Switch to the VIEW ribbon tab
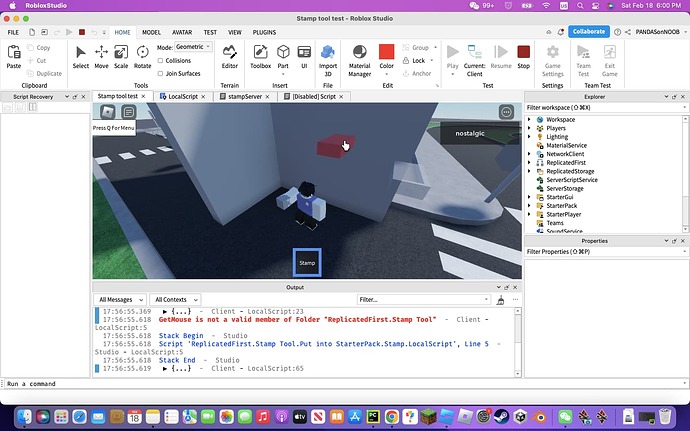690x431 pixels. point(235,32)
